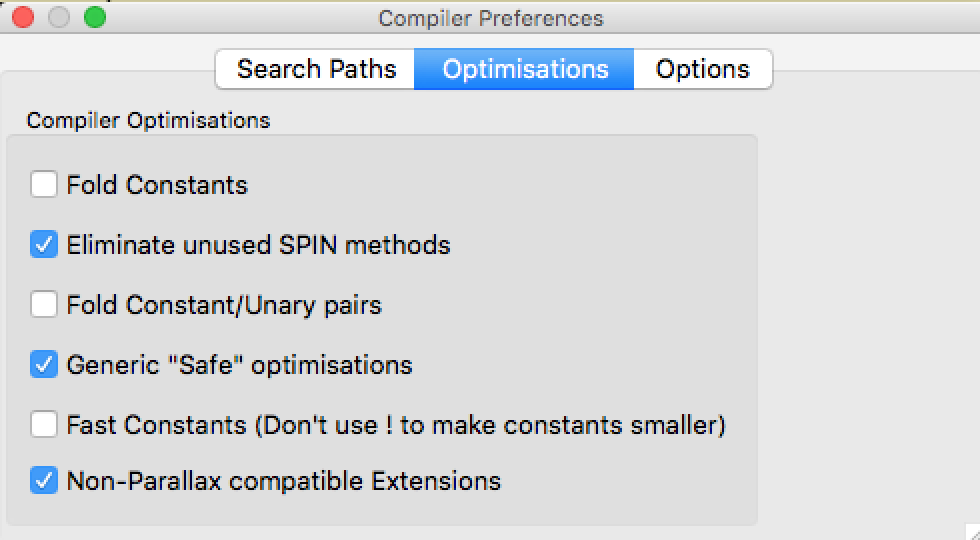The image size is (980, 540).
Task: Check the Fast Constants checkbox
Action: pos(44,425)
